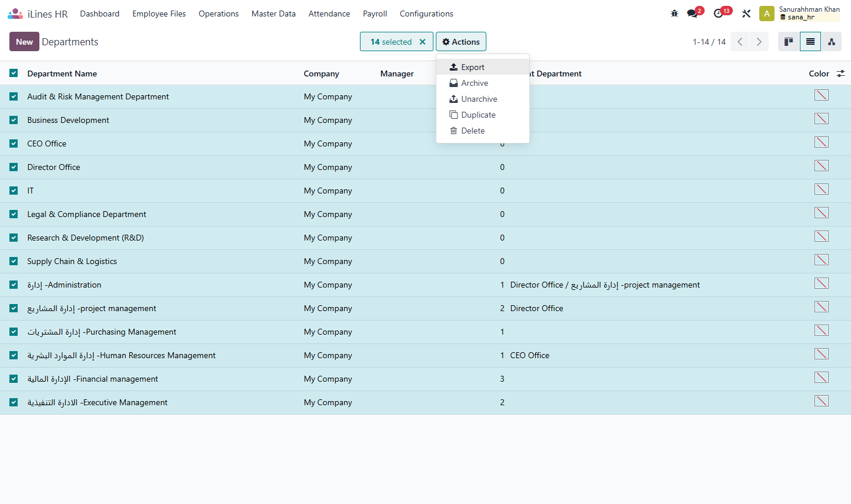Uncheck the CEO Office row checkbox
Screen dimensions: 851x504
coord(14,143)
